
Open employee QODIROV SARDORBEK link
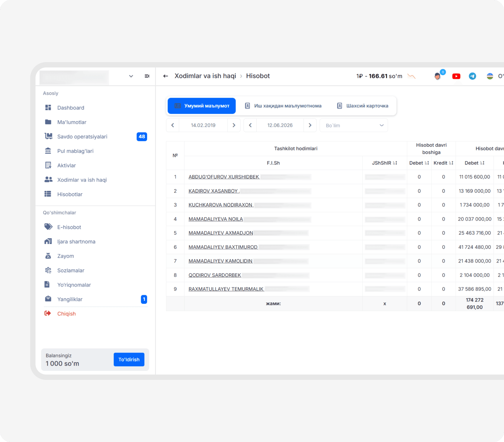point(215,275)
